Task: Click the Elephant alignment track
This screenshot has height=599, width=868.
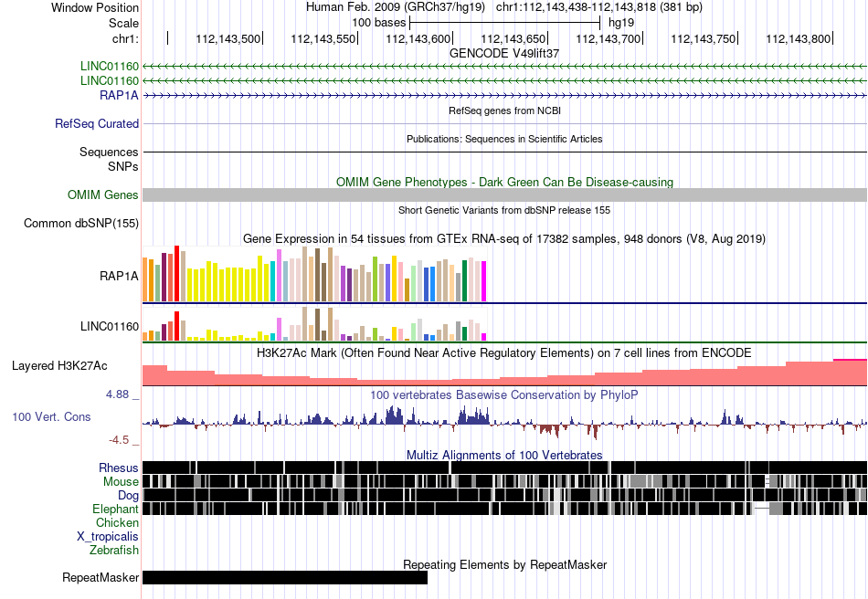Action: pyautogui.click(x=504, y=509)
